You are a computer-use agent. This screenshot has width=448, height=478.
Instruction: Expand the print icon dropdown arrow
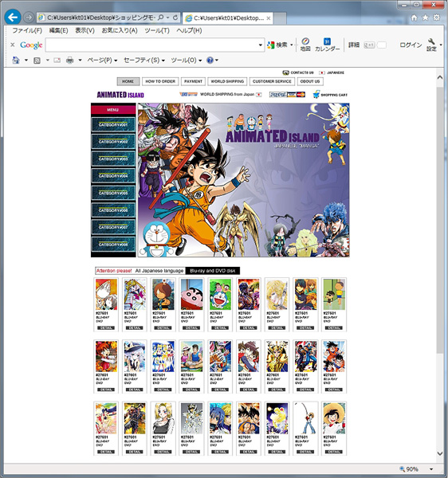[x=80, y=61]
